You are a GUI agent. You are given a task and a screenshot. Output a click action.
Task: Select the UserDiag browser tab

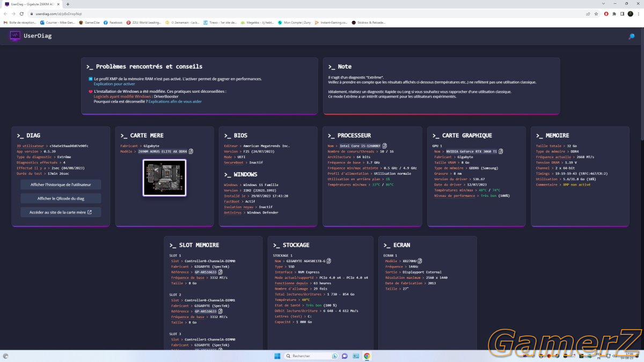point(32,4)
